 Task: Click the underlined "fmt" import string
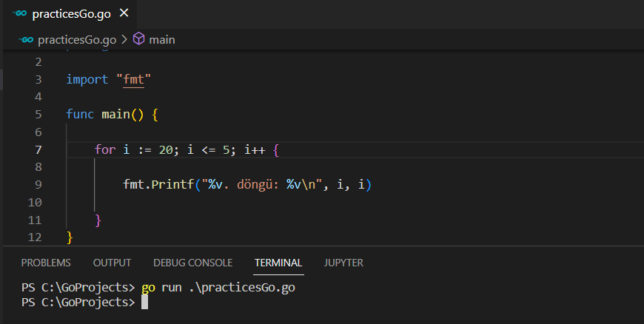(133, 79)
